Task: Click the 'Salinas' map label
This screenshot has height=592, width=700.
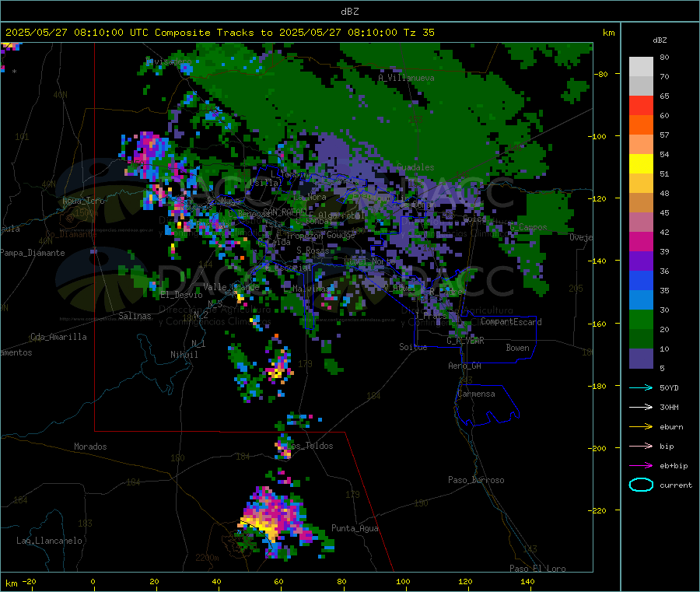Action: (x=135, y=316)
